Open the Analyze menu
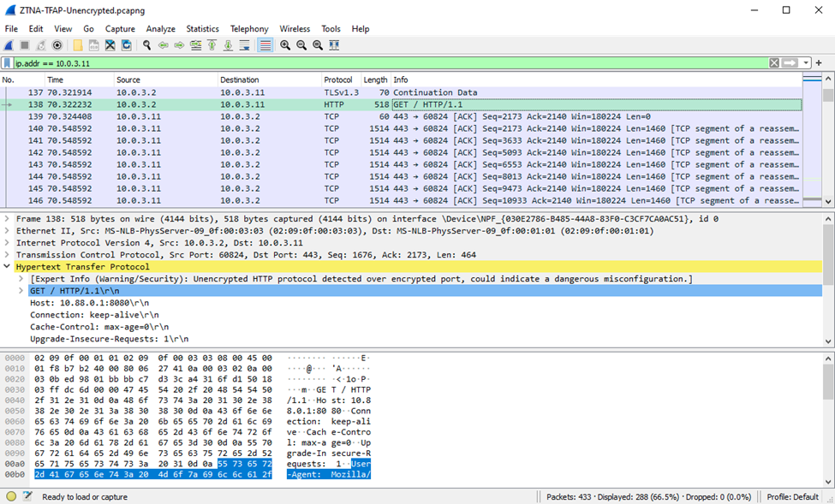The height and width of the screenshot is (504, 835). tap(160, 28)
